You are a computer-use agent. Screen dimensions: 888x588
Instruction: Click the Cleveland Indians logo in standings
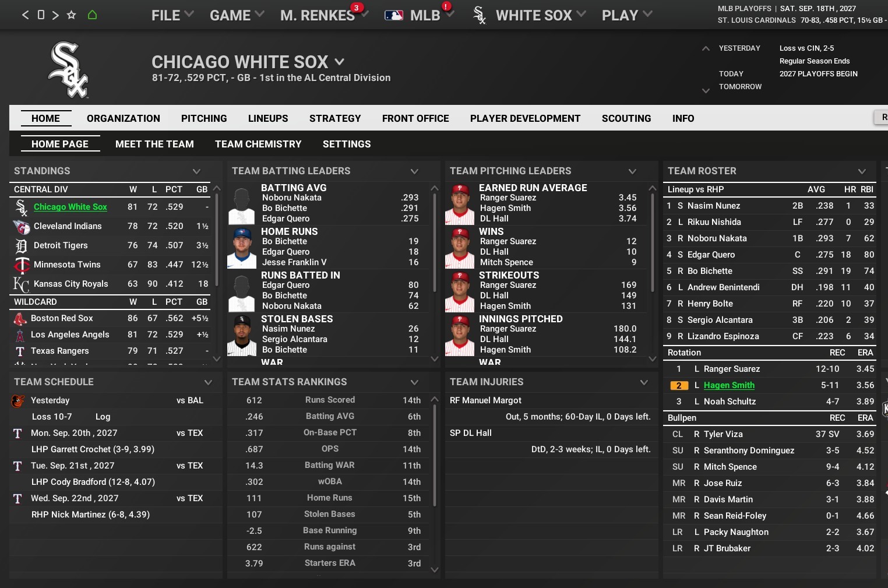[x=21, y=227]
